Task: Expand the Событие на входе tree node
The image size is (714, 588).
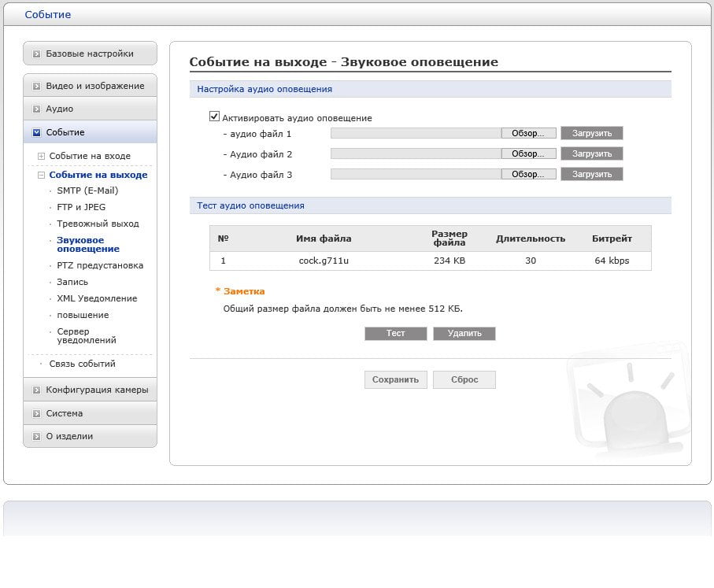Action: [41, 156]
